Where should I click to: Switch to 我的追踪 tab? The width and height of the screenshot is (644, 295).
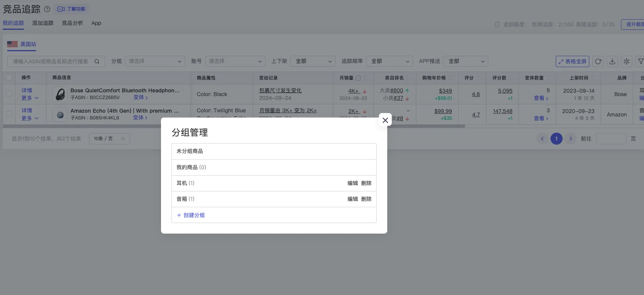[x=13, y=23]
